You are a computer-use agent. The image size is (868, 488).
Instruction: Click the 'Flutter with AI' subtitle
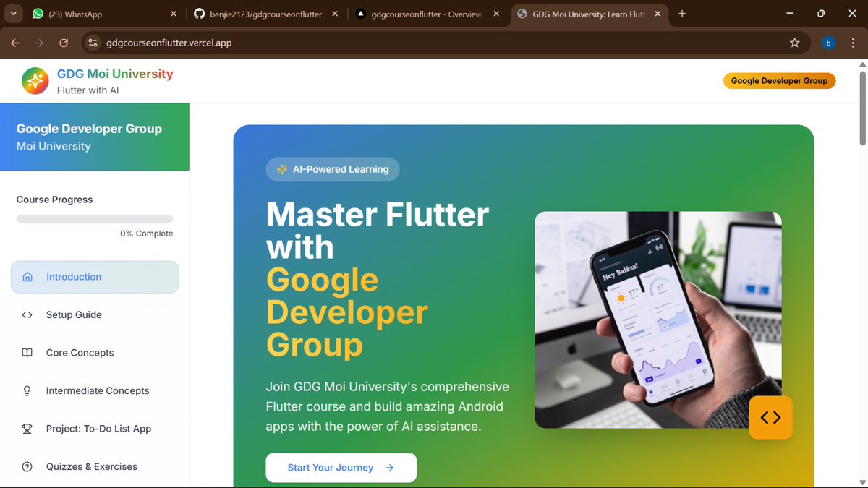click(88, 90)
